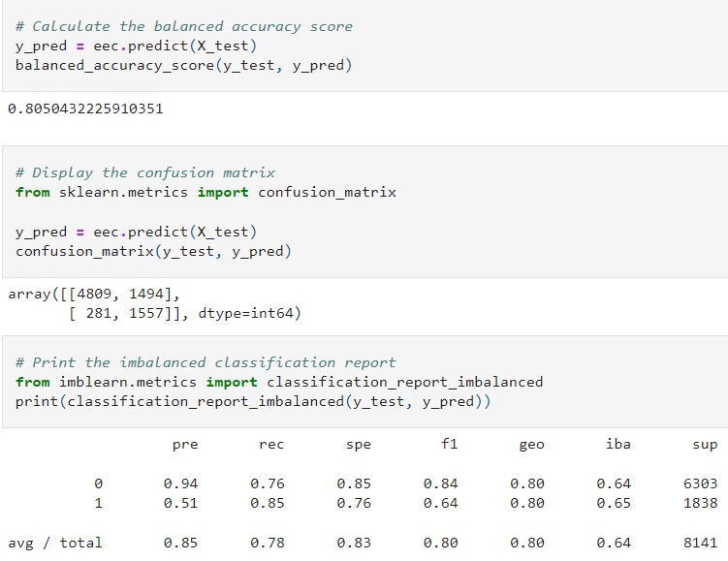Click the 0.94 precision value for class 0
Screen dimensions: 728x561
point(175,483)
